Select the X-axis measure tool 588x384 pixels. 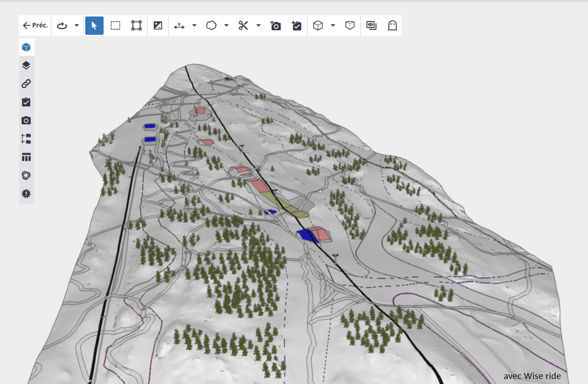point(179,25)
